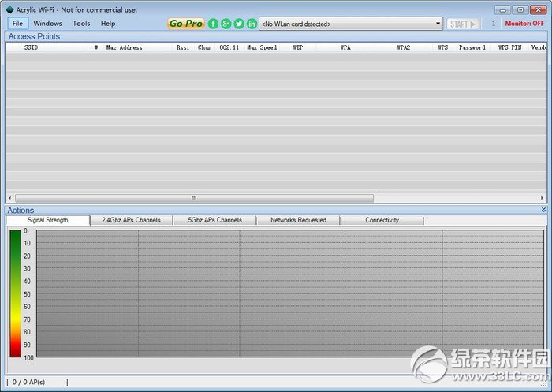Click the horizontal scrollbar right arrow
552x392 pixels.
tap(543, 198)
